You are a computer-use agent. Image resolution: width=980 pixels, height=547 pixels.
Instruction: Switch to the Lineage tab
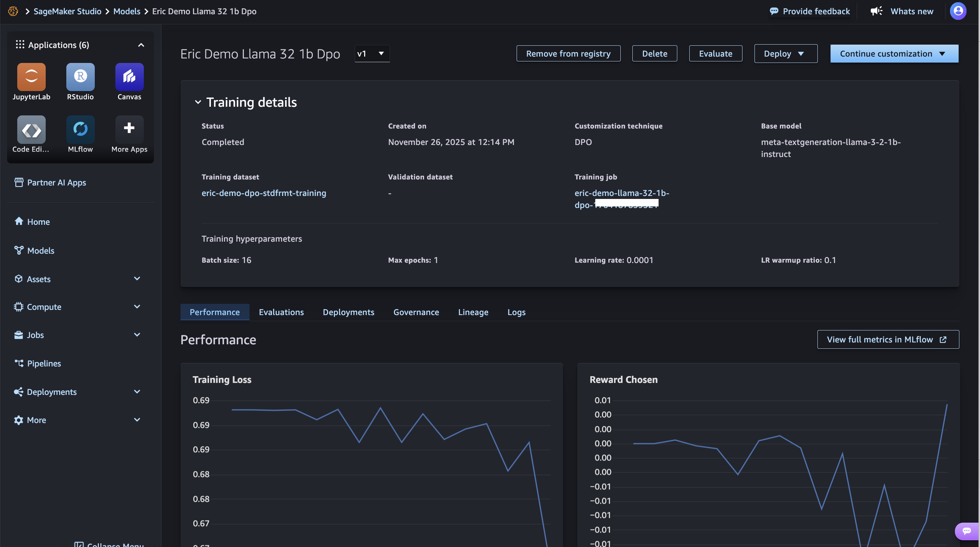tap(473, 312)
